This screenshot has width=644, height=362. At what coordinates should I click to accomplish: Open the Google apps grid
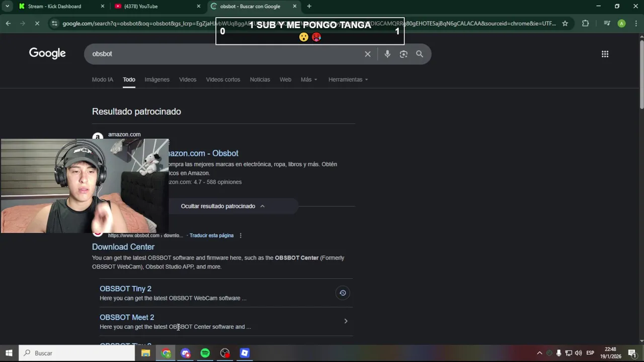605,54
